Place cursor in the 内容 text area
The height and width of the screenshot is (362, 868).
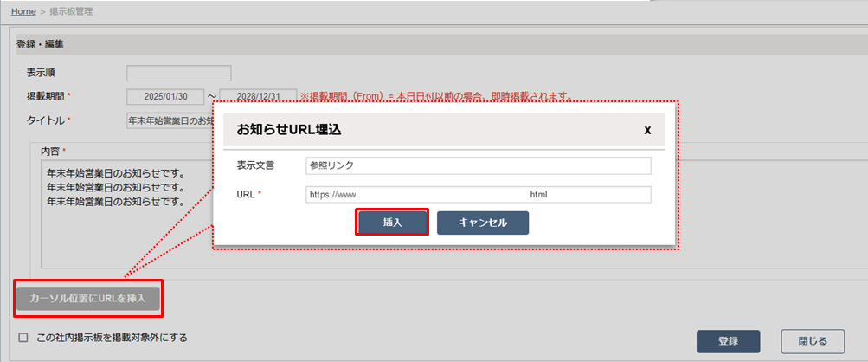pyautogui.click(x=121, y=225)
